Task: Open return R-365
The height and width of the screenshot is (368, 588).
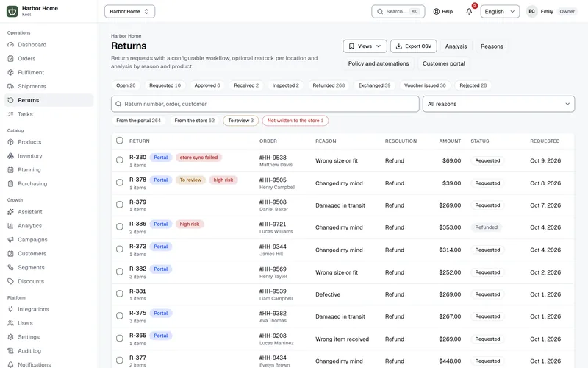Action: click(137, 336)
